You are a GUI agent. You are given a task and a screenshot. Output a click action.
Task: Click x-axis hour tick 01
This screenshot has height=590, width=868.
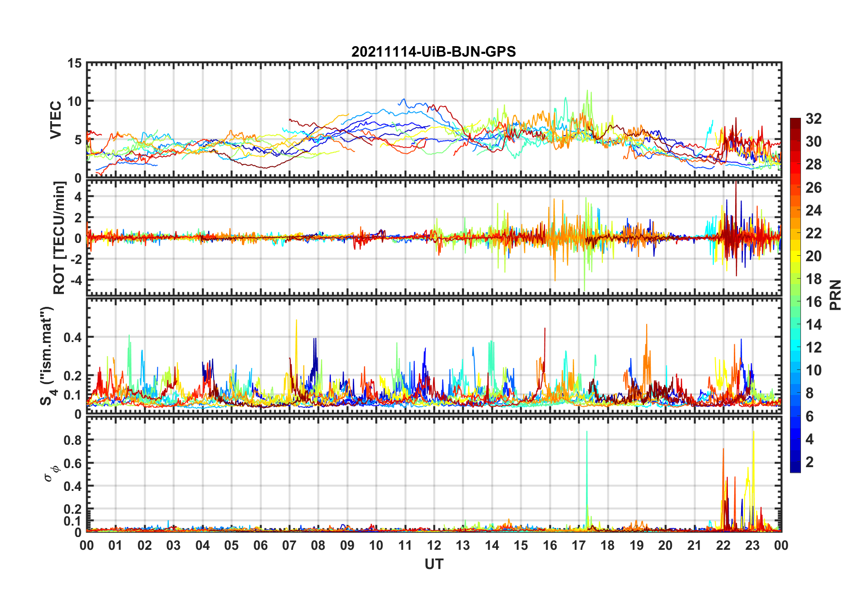pos(115,545)
